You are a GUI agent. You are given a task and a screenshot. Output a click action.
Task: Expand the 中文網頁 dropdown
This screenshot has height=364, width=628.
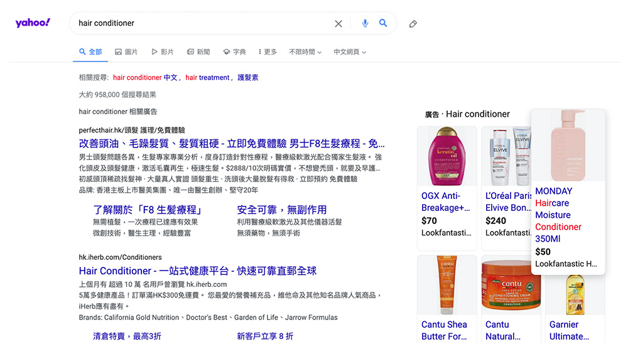[x=350, y=51]
